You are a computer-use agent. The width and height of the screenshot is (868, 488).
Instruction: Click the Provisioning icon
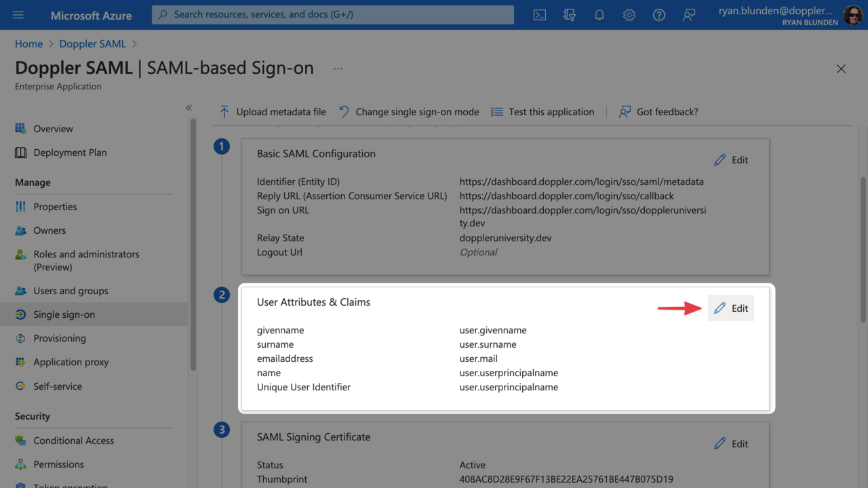tap(21, 338)
